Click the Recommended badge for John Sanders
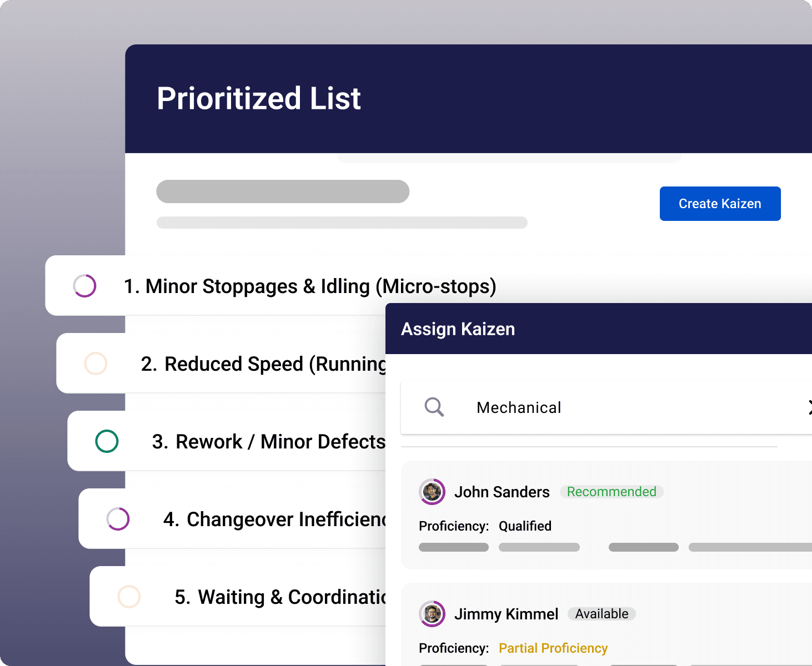812x666 pixels. click(x=611, y=492)
